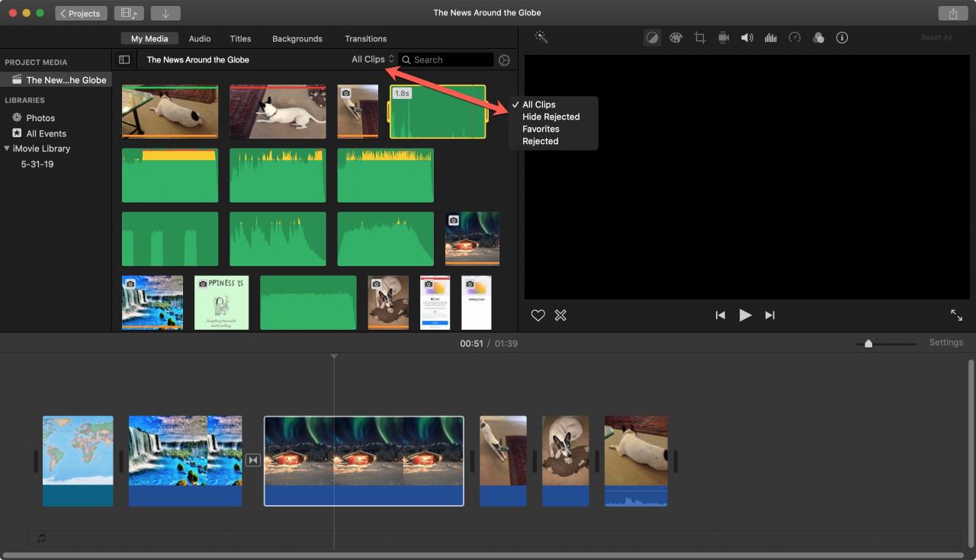976x560 pixels.
Task: Select the magic wand auto-enhance icon
Action: 541,37
